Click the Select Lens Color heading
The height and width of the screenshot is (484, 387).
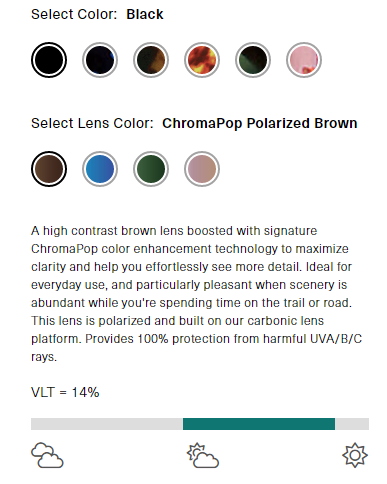[92, 123]
